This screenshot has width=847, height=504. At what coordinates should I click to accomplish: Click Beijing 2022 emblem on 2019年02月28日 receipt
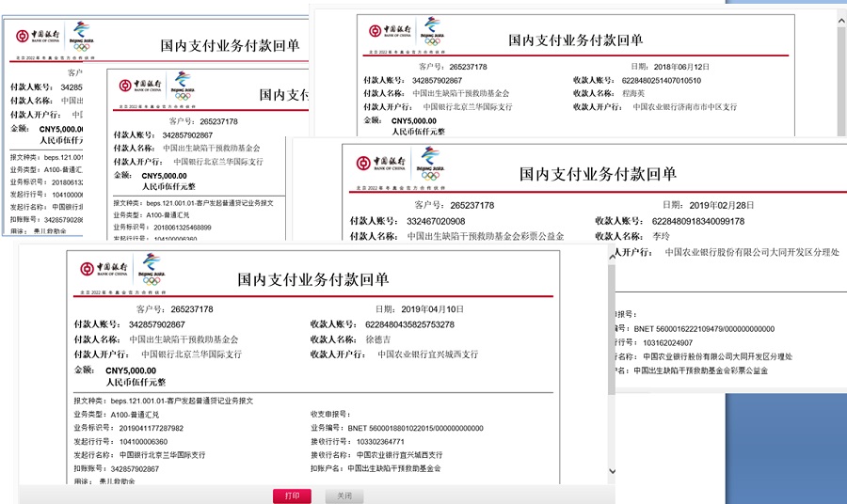430,164
